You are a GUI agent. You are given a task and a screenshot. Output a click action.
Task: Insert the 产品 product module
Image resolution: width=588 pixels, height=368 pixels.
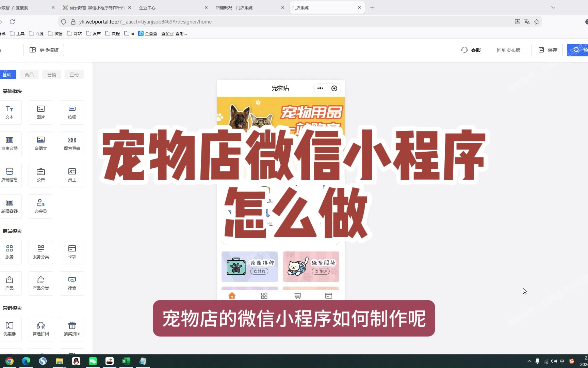point(10,283)
